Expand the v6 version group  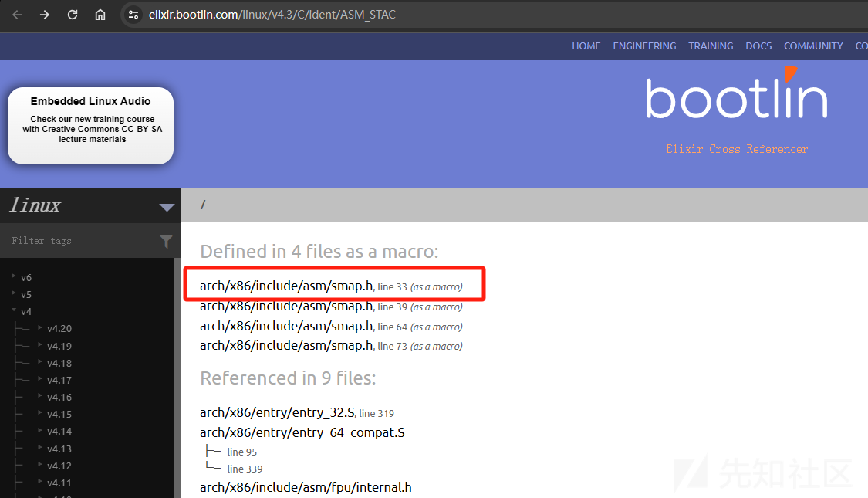(14, 276)
